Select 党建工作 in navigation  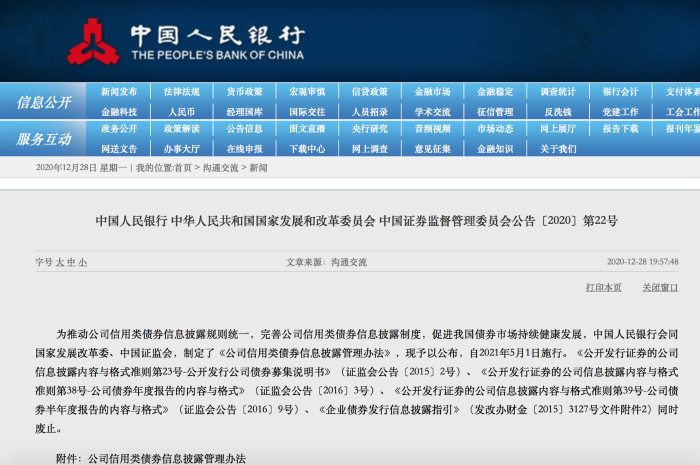click(621, 112)
